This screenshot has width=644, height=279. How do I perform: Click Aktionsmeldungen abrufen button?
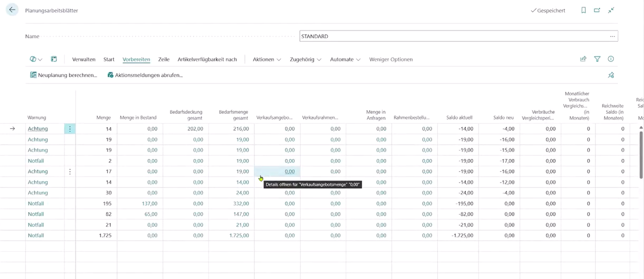coord(145,75)
